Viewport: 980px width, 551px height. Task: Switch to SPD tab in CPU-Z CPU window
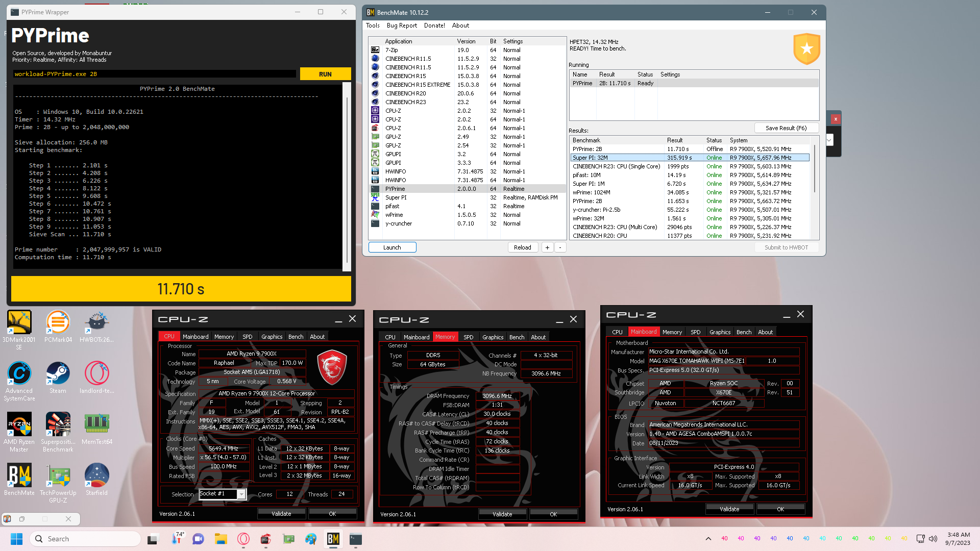point(248,337)
